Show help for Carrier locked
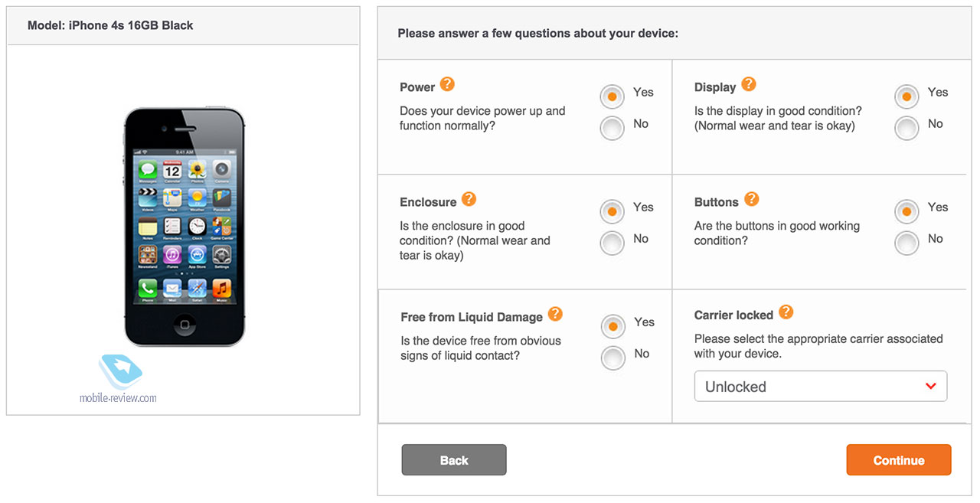 click(x=786, y=312)
